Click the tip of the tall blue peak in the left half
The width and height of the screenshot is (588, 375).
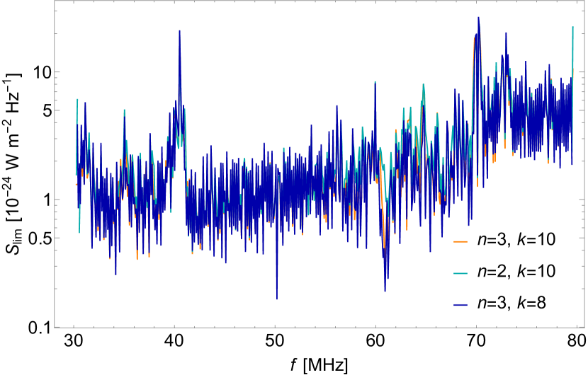click(x=179, y=30)
